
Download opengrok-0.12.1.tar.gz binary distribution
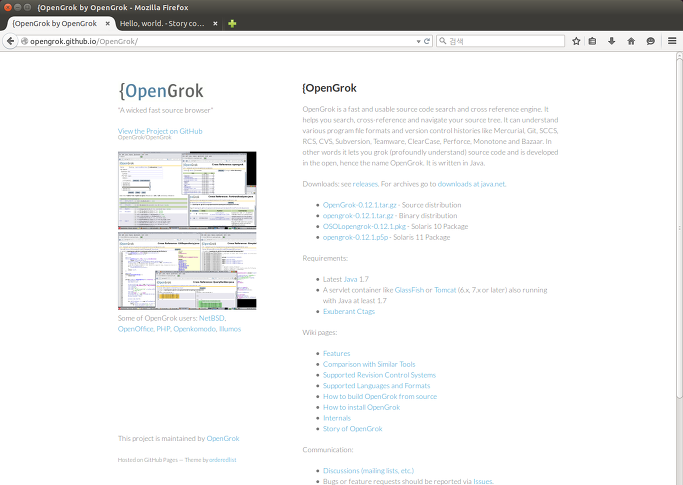(358, 216)
